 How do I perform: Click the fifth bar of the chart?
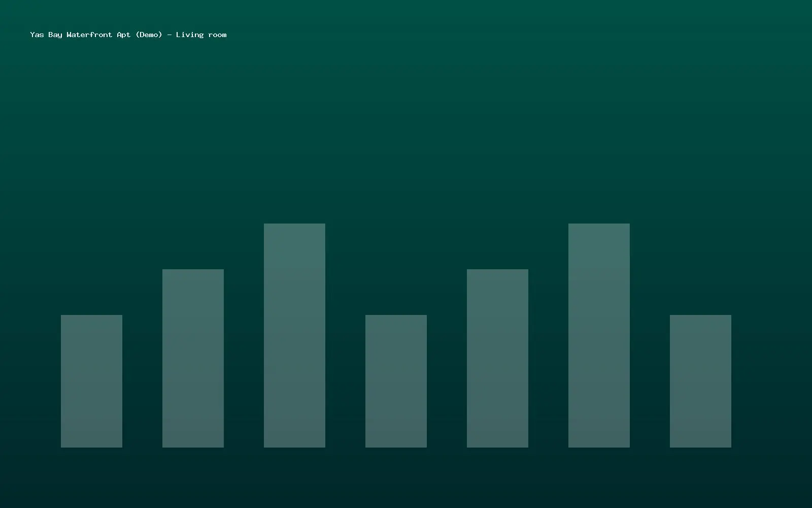497,358
